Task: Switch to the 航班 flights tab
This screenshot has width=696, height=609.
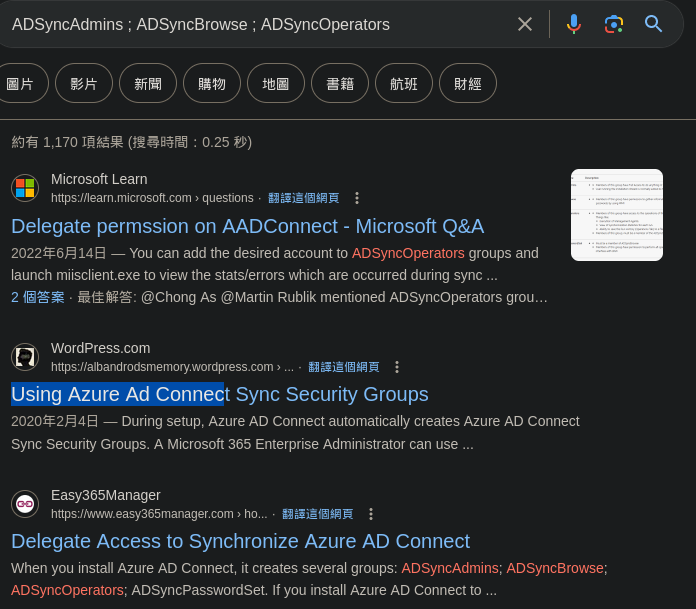Action: 404,83
